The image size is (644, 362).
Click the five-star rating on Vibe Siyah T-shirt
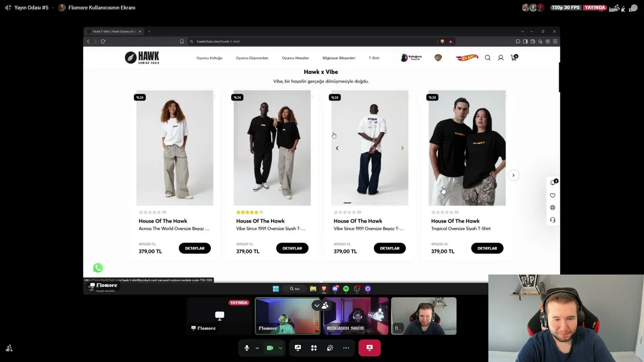click(x=247, y=212)
